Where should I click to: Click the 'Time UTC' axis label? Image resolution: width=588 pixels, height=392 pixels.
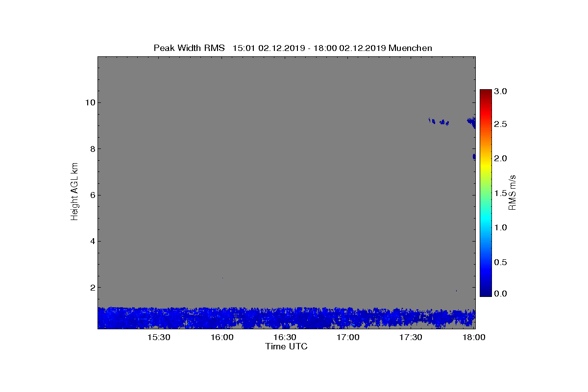pos(286,346)
